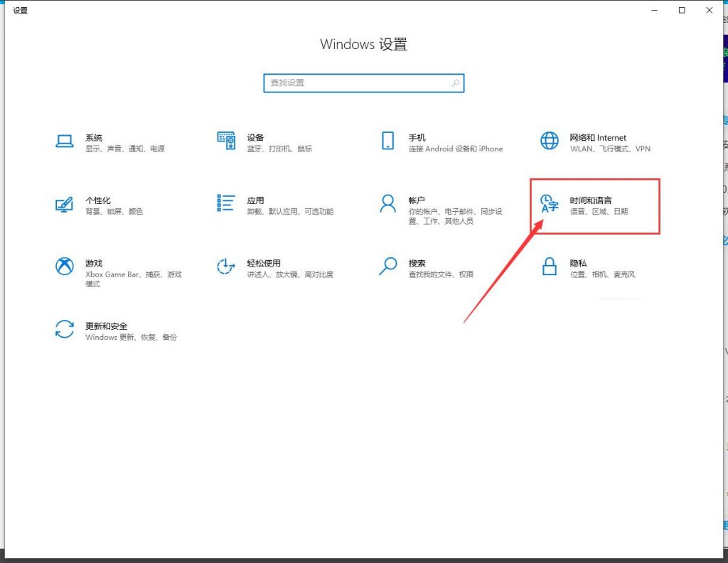The height and width of the screenshot is (563, 728).
Task: Open the 设备 keyboard and speaker icon
Action: pyautogui.click(x=226, y=141)
